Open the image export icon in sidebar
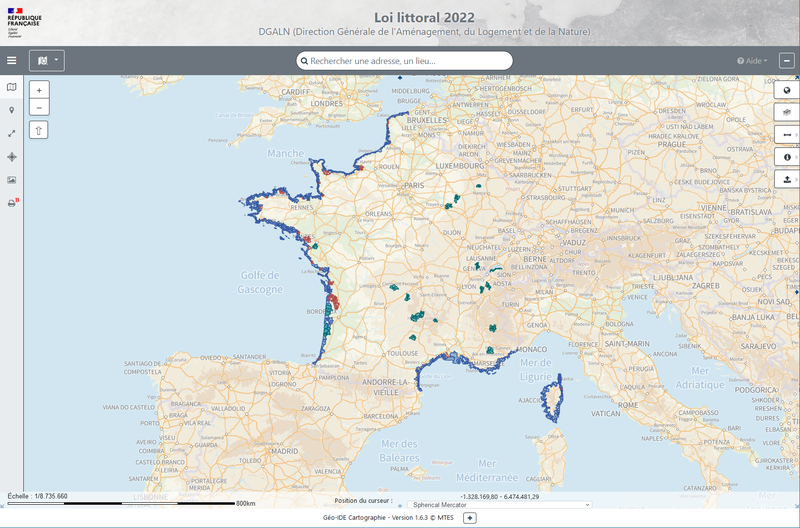This screenshot has width=800, height=528. 12,180
